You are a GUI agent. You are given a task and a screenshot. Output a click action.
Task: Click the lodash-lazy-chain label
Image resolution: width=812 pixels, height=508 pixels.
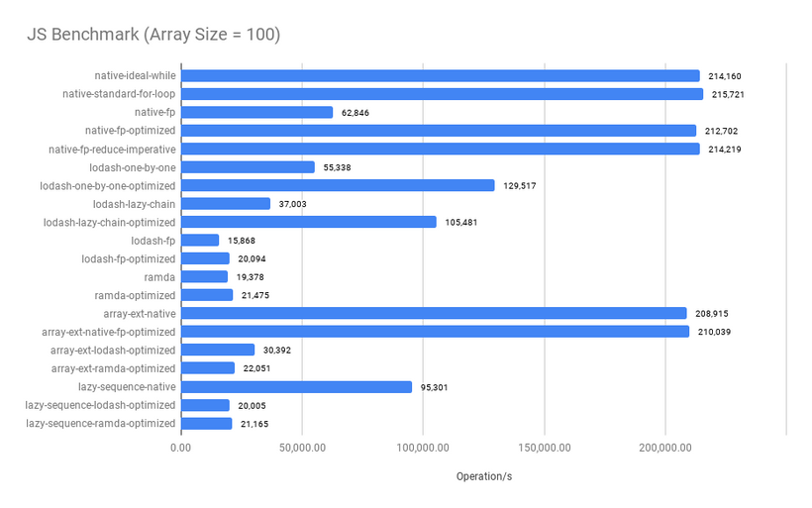click(134, 204)
